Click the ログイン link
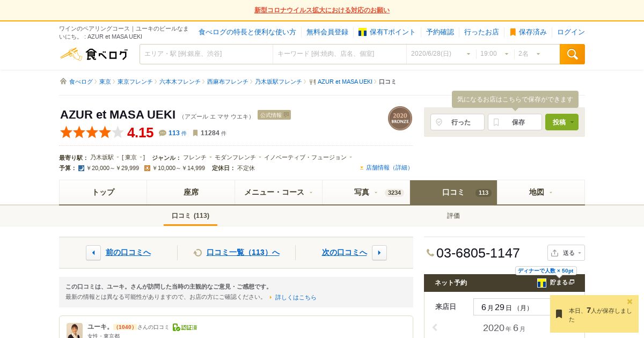This screenshot has width=644, height=338. coord(571,32)
